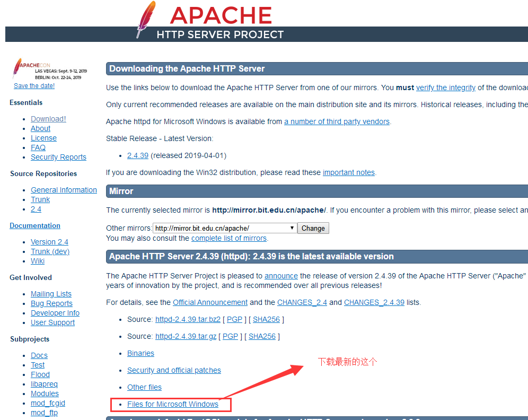Click the 'Apache HTTP Server 2.4.39 (httpd)' heading
528x420 pixels.
(251, 256)
